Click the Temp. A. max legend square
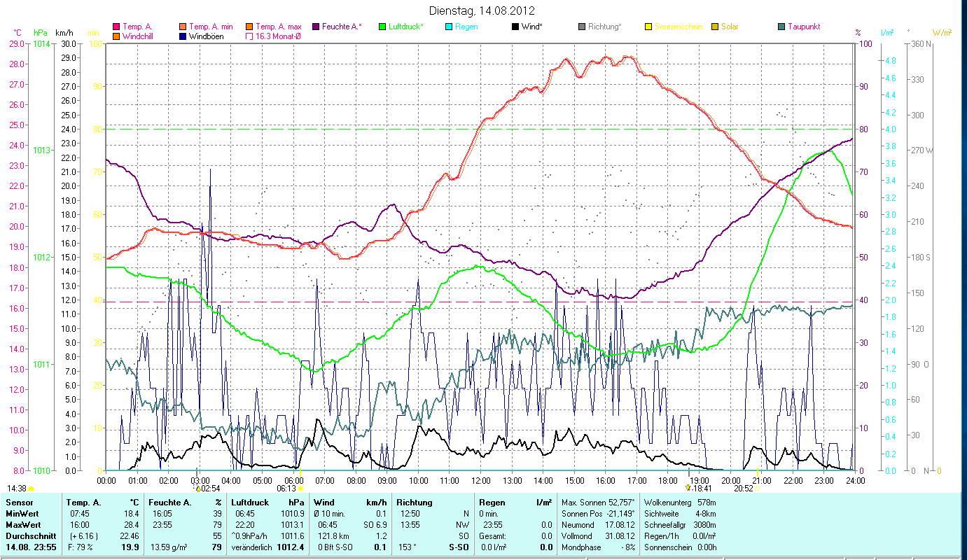Screen dimensions: 967x560 tap(249, 27)
